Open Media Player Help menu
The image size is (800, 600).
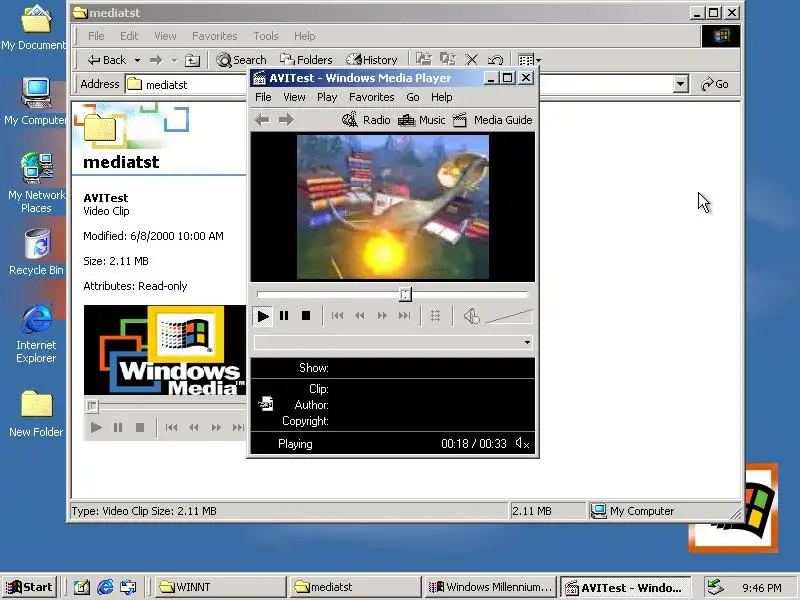pos(442,97)
